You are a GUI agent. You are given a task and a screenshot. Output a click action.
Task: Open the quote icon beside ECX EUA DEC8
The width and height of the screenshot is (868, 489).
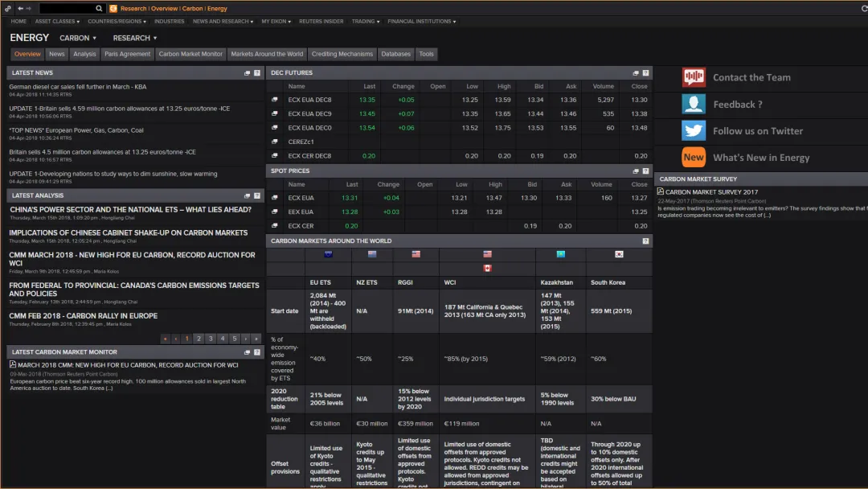coord(275,100)
